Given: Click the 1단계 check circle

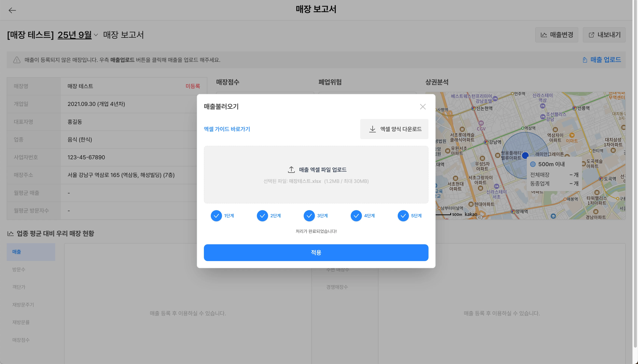Looking at the screenshot, I should pos(216,216).
